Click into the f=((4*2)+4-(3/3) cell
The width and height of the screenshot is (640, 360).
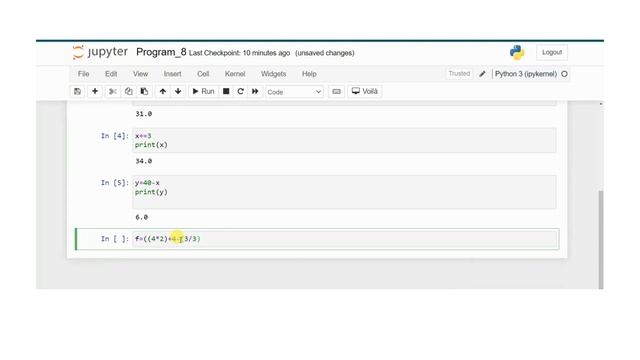(345, 239)
